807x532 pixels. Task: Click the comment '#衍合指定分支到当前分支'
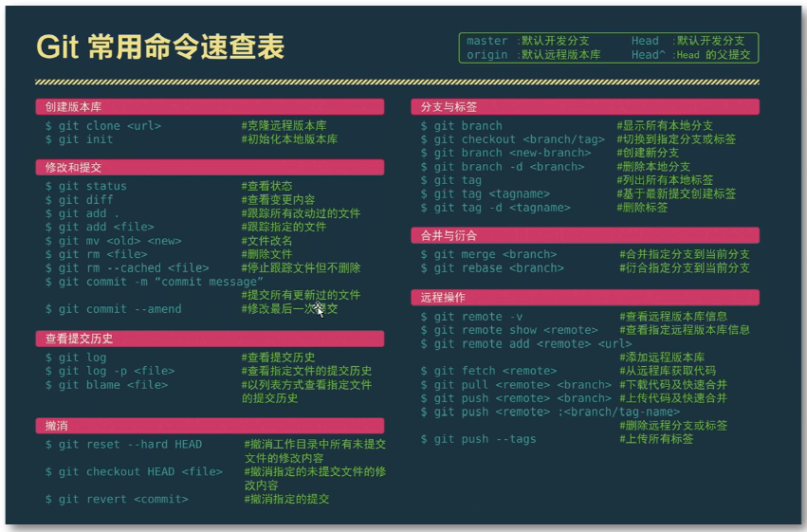click(685, 268)
